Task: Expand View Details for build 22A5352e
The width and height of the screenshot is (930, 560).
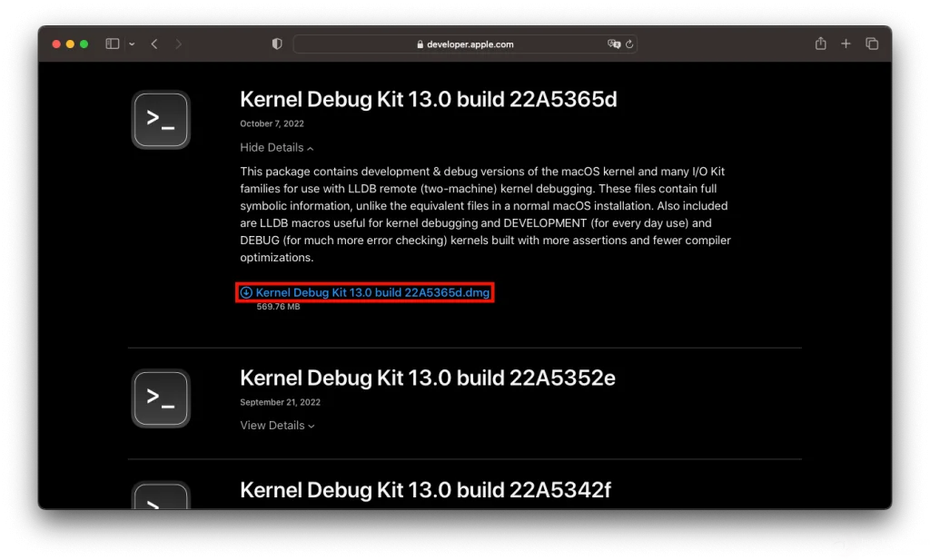Action: click(x=277, y=426)
